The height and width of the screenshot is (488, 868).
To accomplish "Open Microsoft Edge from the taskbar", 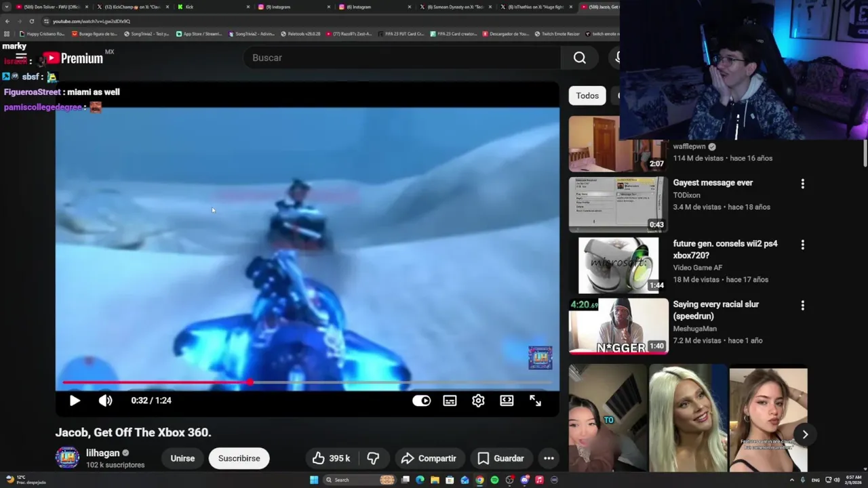I will tap(420, 480).
